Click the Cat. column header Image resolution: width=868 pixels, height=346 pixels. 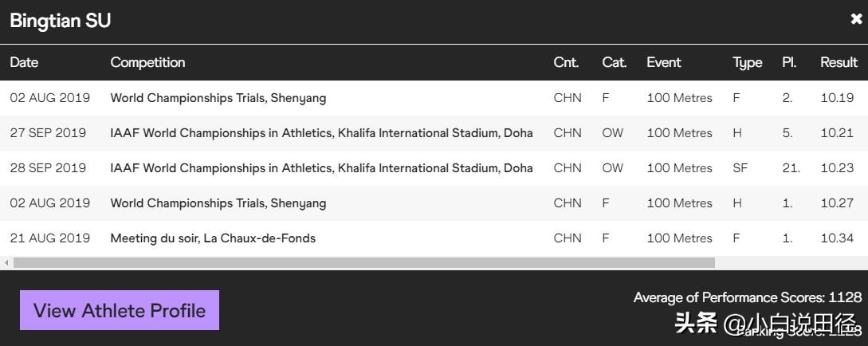point(614,62)
